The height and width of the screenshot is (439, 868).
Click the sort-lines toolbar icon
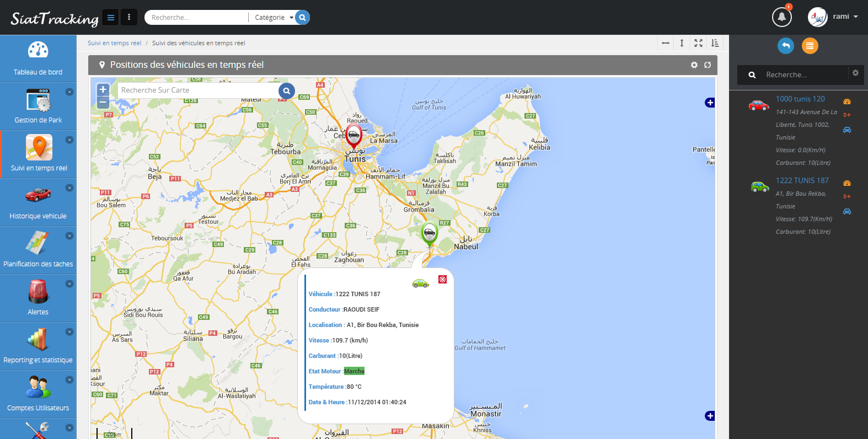point(715,43)
